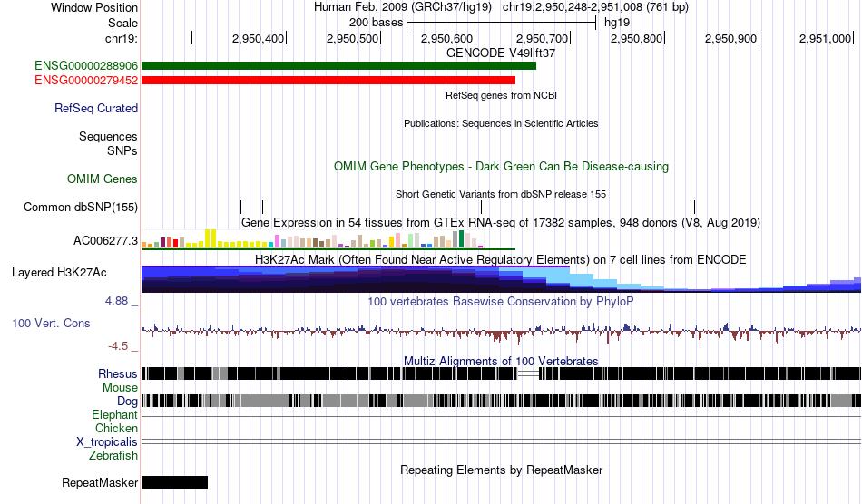
Task: Click the hg19 text beside scale bar
Action: click(617, 23)
